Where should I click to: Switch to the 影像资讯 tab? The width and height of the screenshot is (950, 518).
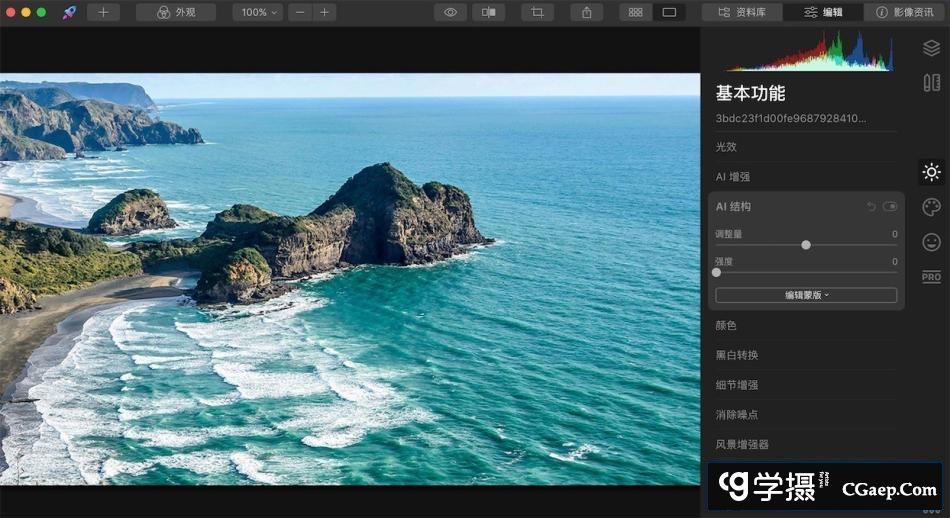(904, 12)
